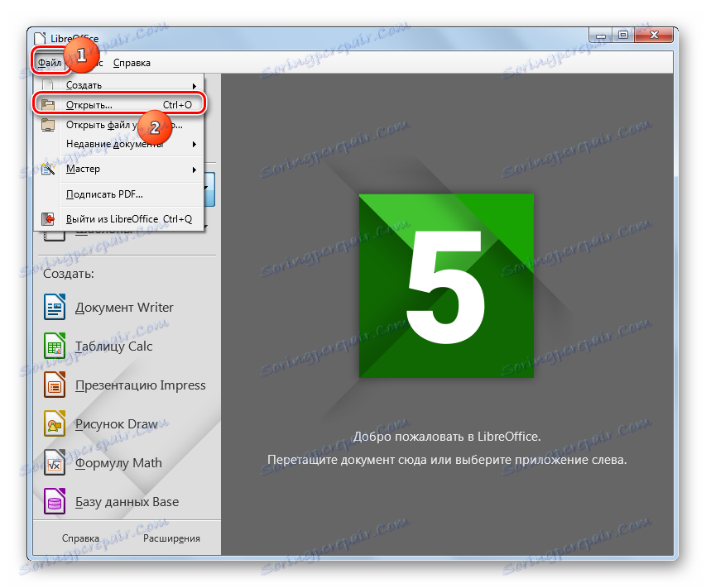Click the Calc spreadsheet icon

pyautogui.click(x=55, y=346)
